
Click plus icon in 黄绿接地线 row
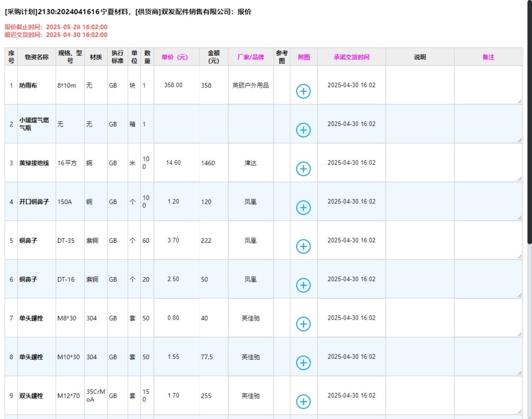click(303, 168)
